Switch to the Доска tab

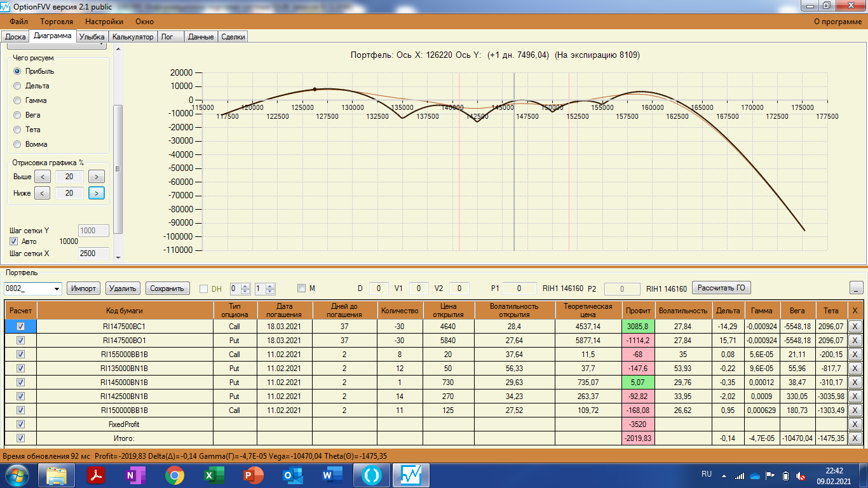15,37
